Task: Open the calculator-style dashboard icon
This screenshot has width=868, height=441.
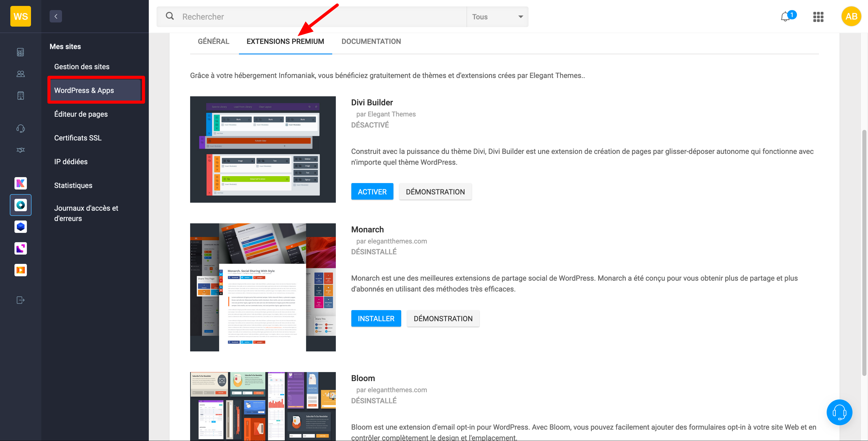Action: click(x=21, y=52)
